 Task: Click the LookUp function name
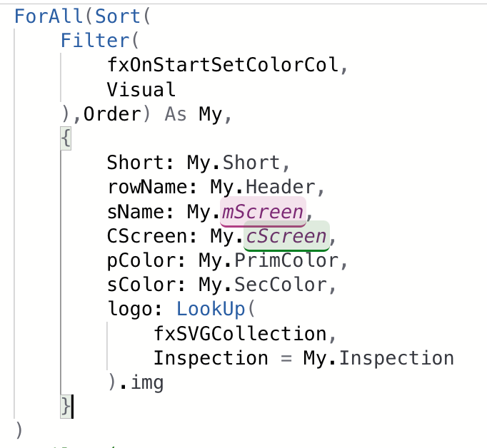coord(211,310)
